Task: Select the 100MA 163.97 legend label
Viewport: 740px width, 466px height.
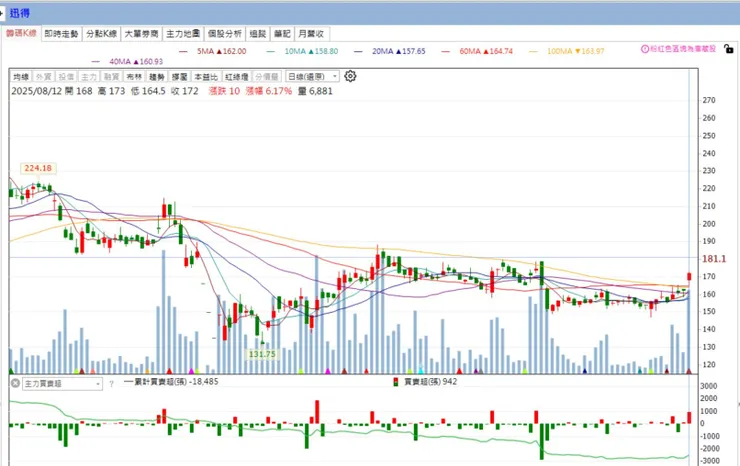Action: click(576, 51)
